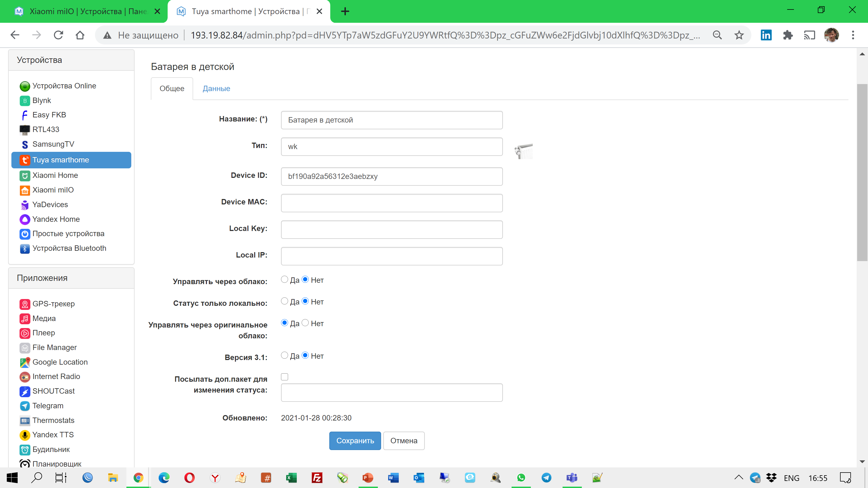
Task: Open the RTL433 device section
Action: point(46,129)
